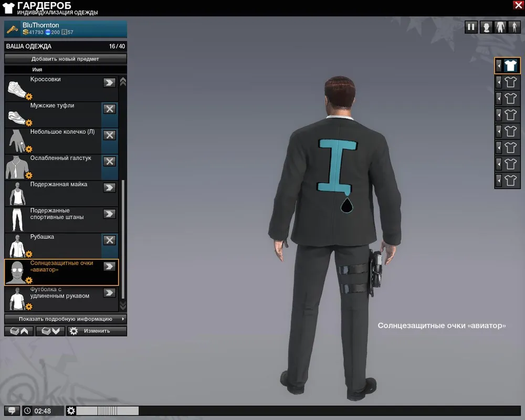Equip Подержанная майка with its arrow
The width and height of the screenshot is (525, 420).
tap(109, 187)
